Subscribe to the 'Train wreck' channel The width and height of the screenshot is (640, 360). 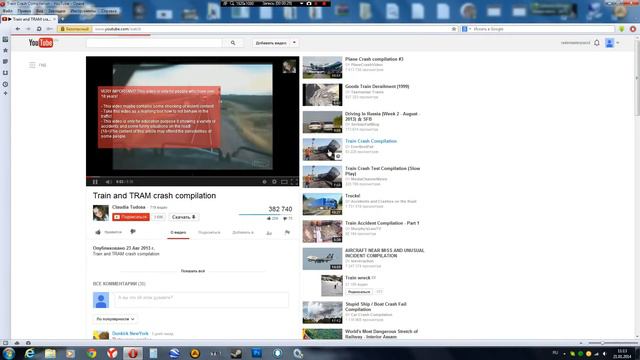tap(359, 292)
